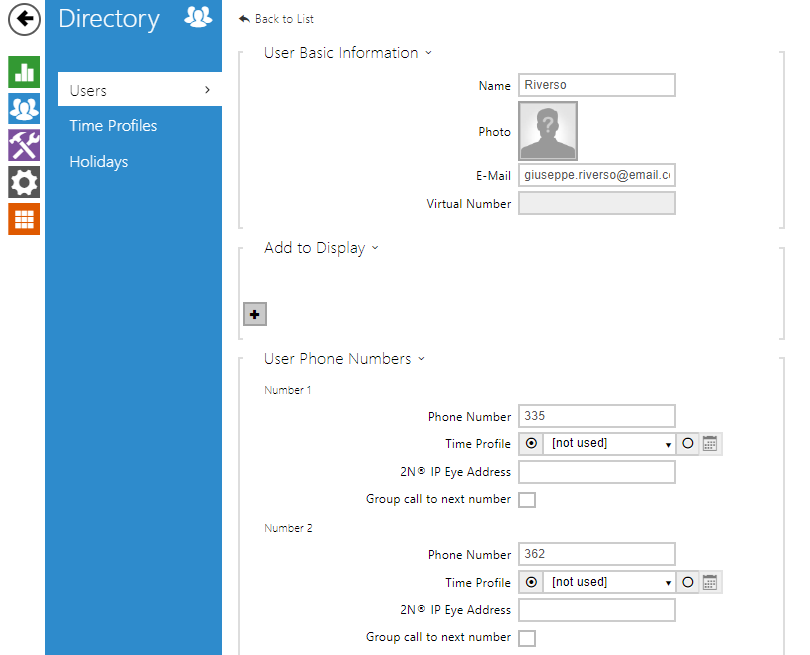Click the user photo placeholder thumbnail

coord(547,131)
